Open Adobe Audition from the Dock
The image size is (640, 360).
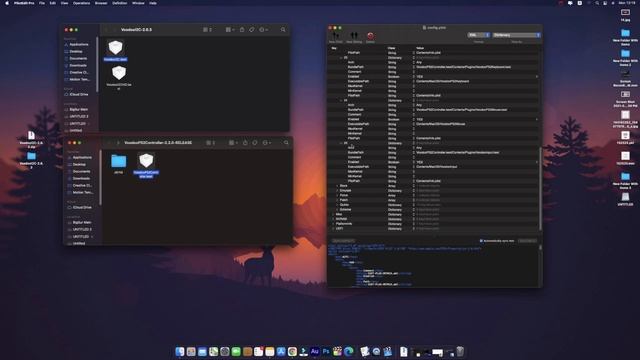pos(315,351)
